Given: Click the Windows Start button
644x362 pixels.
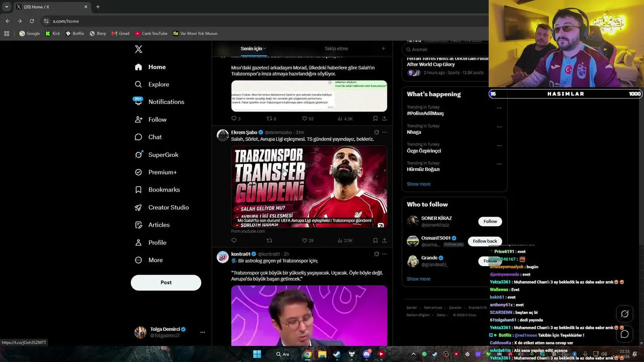Looking at the screenshot, I should coord(257,354).
